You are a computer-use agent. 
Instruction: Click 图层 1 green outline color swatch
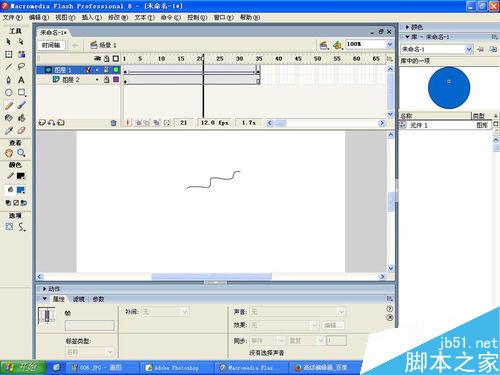click(x=116, y=70)
